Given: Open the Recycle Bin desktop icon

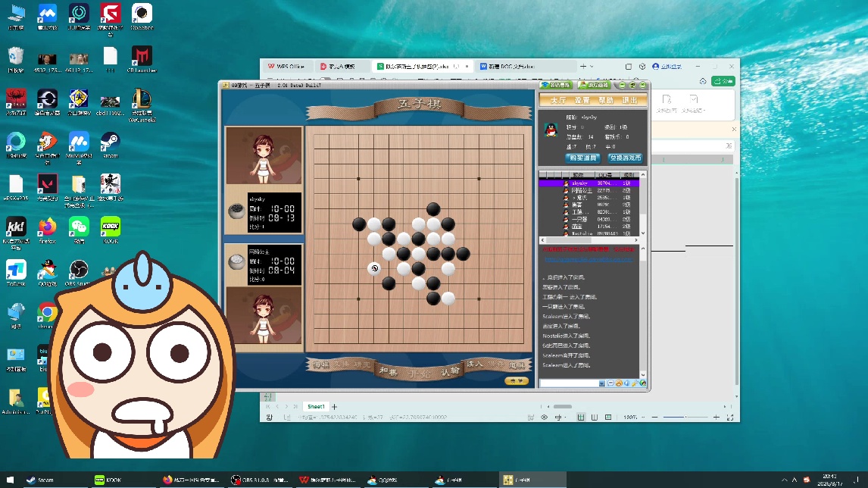Looking at the screenshot, I should click(x=15, y=61).
